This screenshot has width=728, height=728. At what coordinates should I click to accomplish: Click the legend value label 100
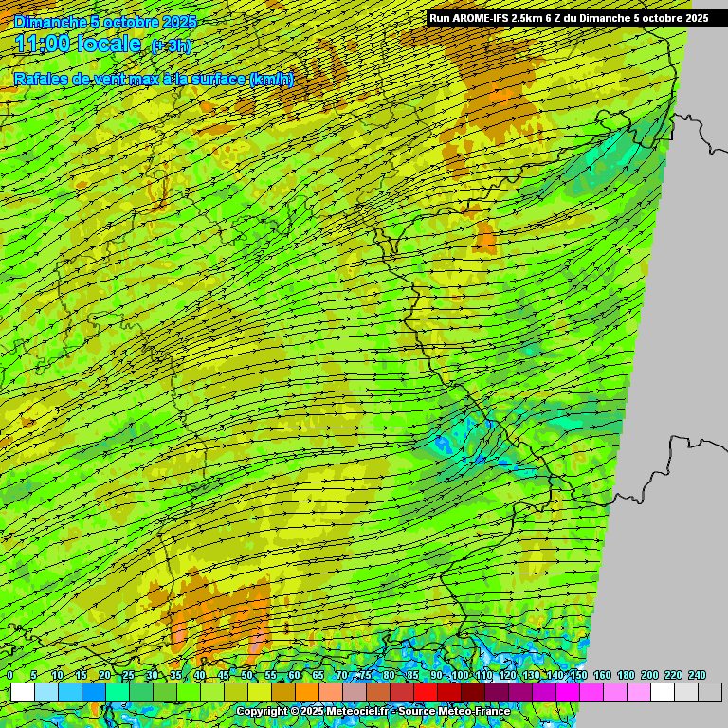(x=460, y=675)
